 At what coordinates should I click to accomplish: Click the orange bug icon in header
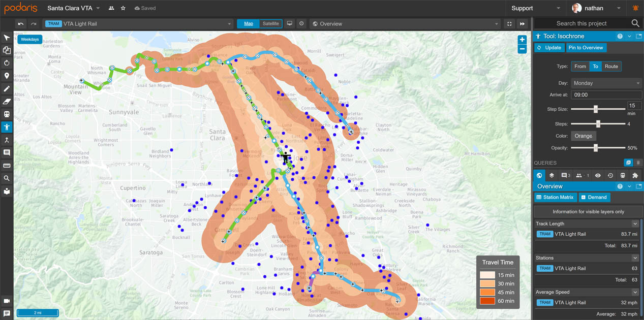click(x=635, y=8)
